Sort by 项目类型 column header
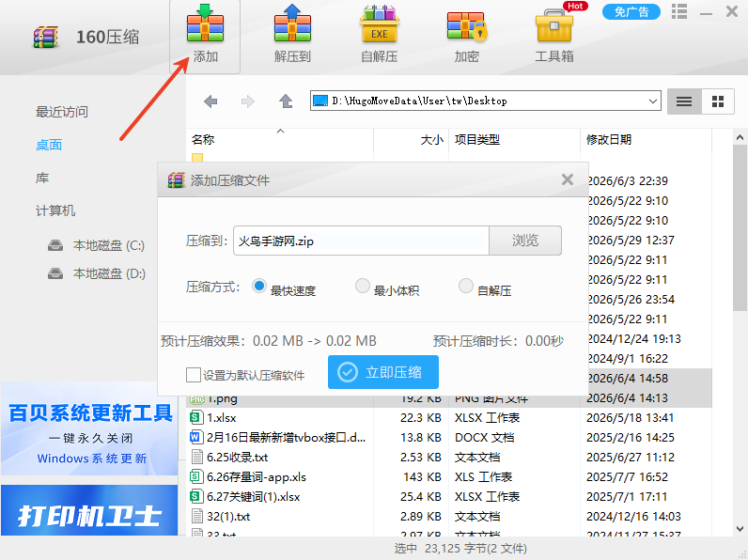This screenshot has width=748, height=560. pyautogui.click(x=514, y=139)
